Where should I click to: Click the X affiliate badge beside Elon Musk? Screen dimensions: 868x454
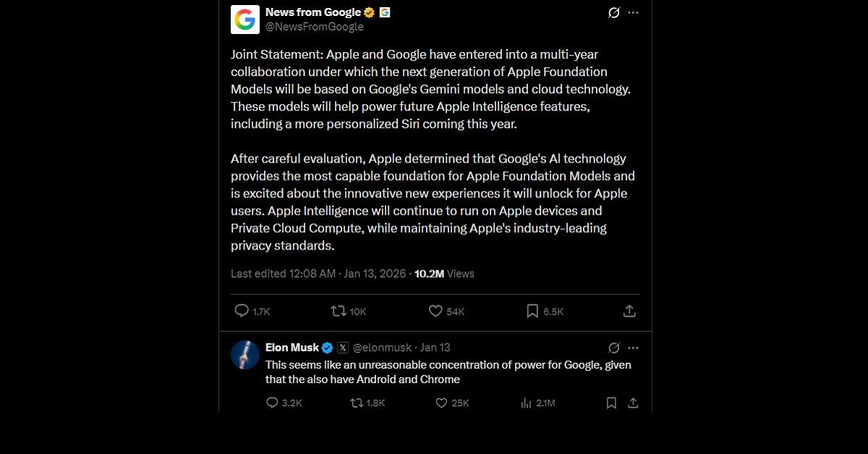344,347
